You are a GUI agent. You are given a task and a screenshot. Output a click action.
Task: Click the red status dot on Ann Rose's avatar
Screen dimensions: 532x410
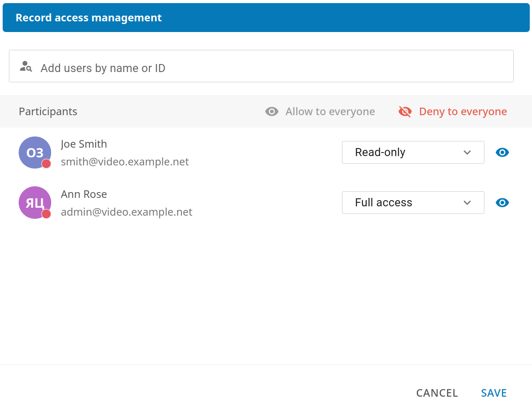46,214
